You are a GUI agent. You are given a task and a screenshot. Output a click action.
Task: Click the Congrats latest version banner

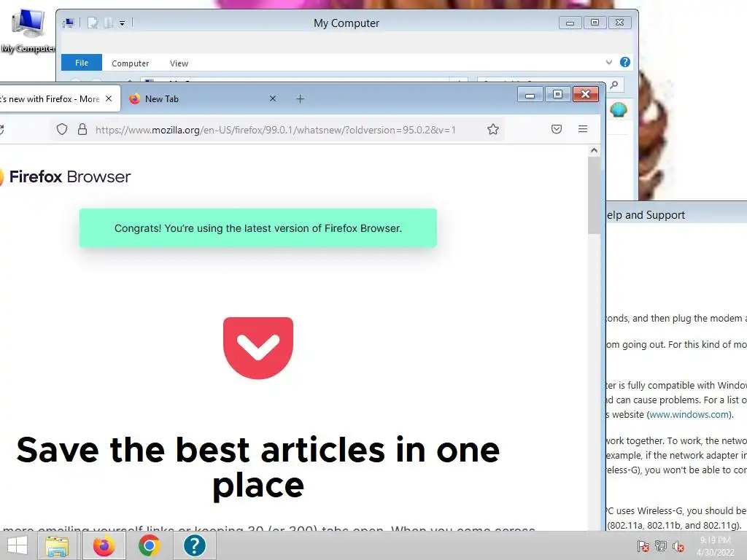click(x=258, y=228)
